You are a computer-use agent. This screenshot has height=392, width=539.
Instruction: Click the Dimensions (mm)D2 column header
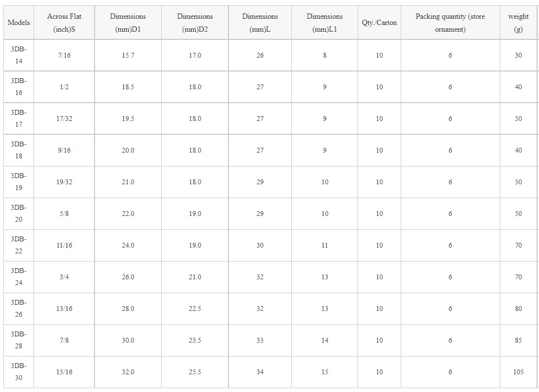click(195, 23)
